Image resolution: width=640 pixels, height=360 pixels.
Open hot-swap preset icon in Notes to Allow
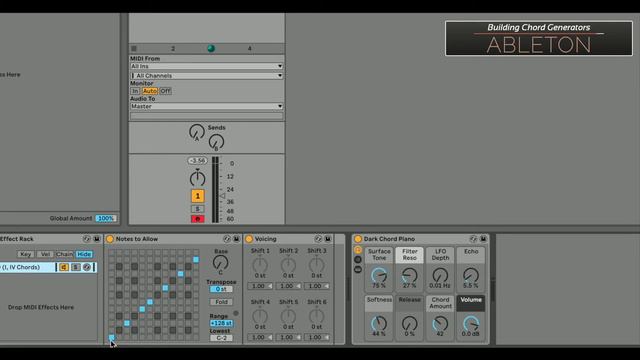click(227, 239)
